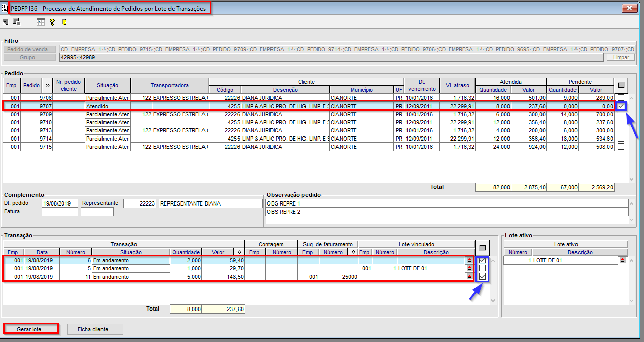
Task: Click LOTE DF 01 in Lote vinculado column
Action: pyautogui.click(x=431, y=268)
